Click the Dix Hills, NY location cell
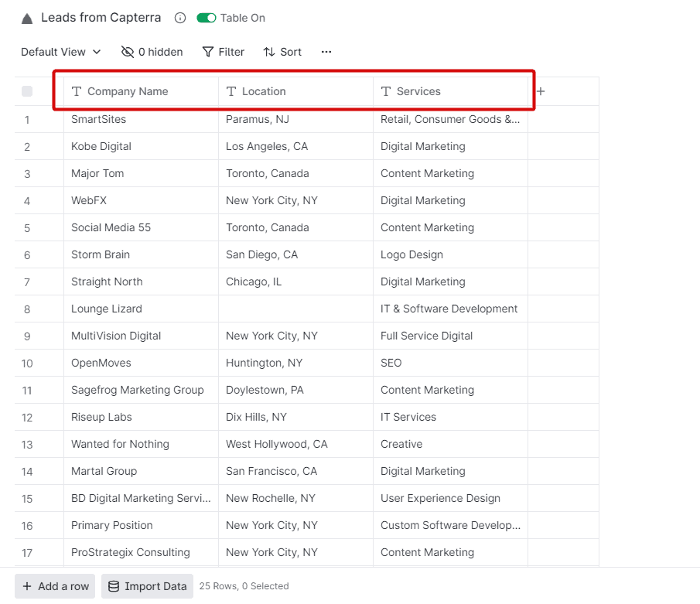Viewport: 700px width, 604px height. coord(295,417)
